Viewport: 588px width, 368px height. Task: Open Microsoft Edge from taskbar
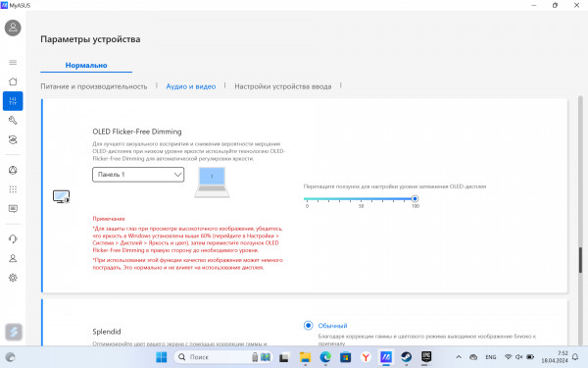coord(325,357)
